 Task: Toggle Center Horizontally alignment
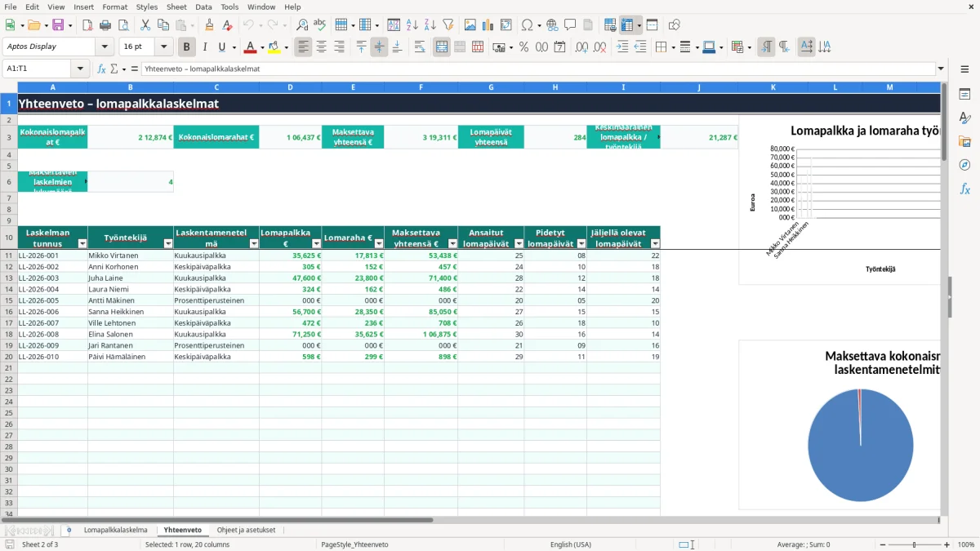point(321,47)
